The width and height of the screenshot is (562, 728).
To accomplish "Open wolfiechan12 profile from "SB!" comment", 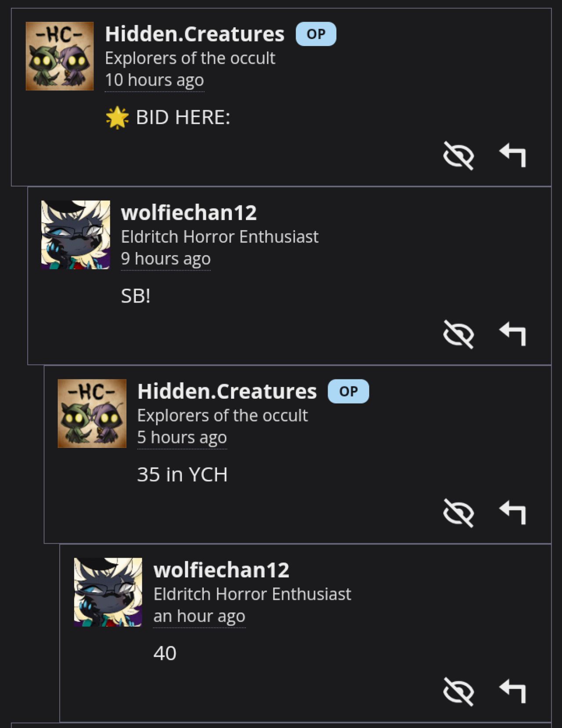I will pyautogui.click(x=189, y=213).
